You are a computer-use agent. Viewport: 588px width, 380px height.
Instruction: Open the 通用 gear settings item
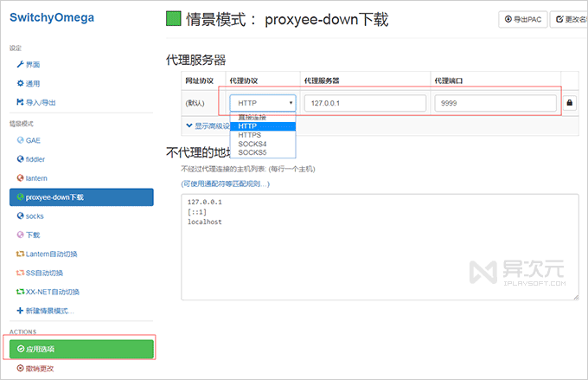[x=29, y=83]
